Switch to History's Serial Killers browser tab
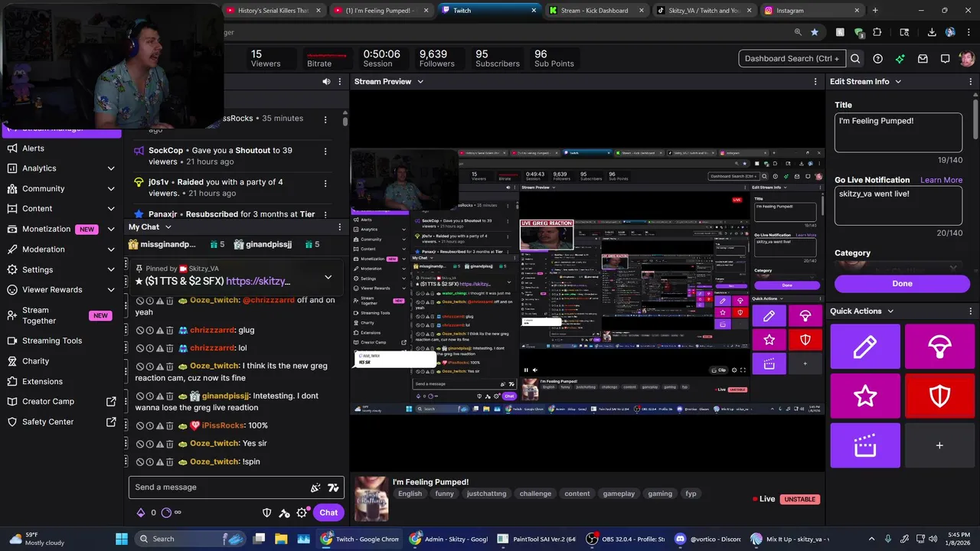Viewport: 980px width, 551px height. coord(273,11)
